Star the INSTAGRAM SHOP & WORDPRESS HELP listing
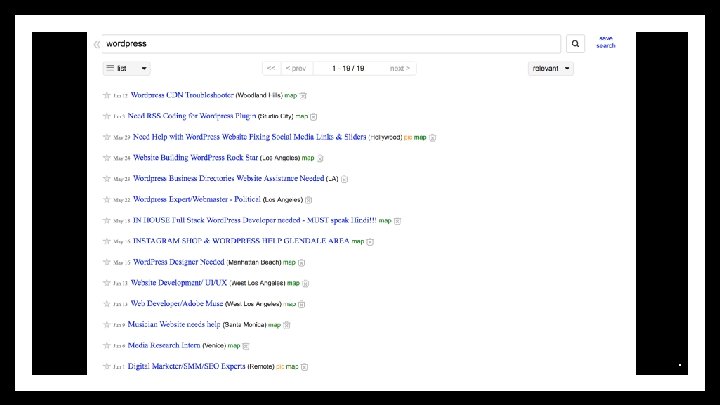720x405 pixels. click(x=107, y=241)
